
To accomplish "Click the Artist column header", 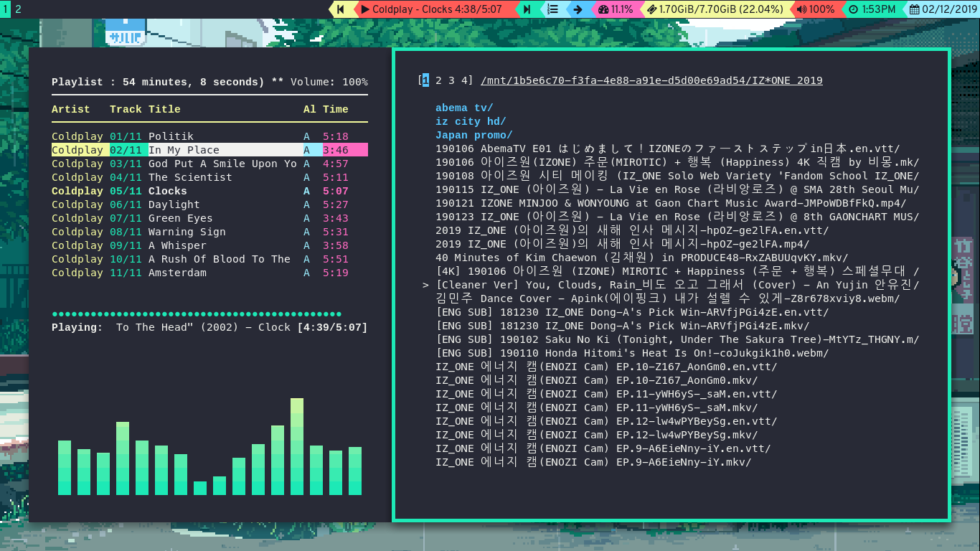I will [x=71, y=109].
